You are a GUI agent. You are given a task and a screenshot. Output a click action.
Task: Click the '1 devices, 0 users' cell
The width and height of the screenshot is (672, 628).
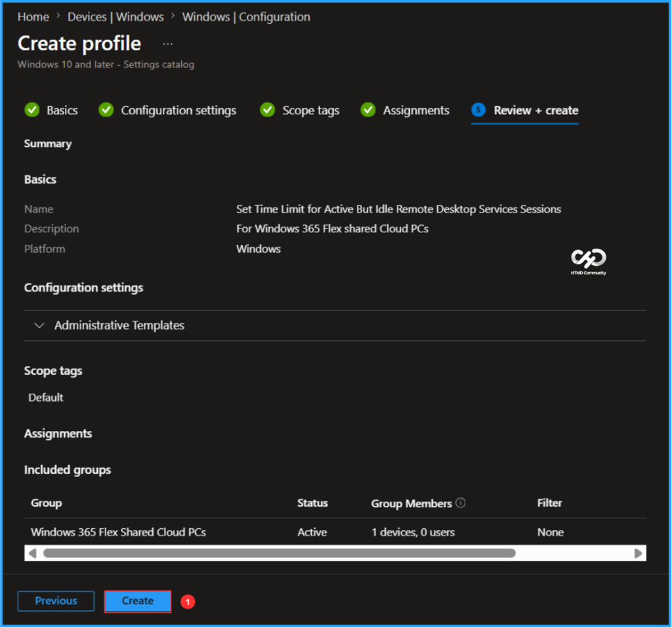413,532
